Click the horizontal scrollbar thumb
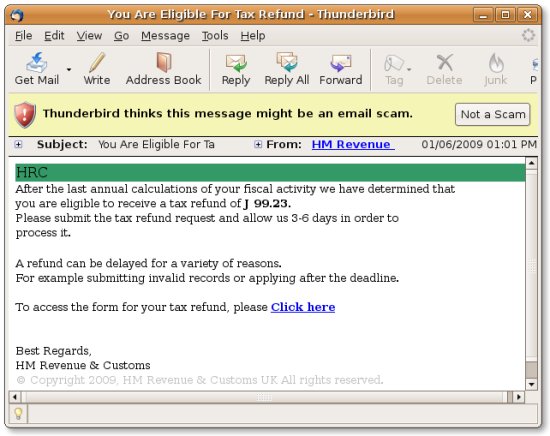550x436 pixels. coord(264,397)
